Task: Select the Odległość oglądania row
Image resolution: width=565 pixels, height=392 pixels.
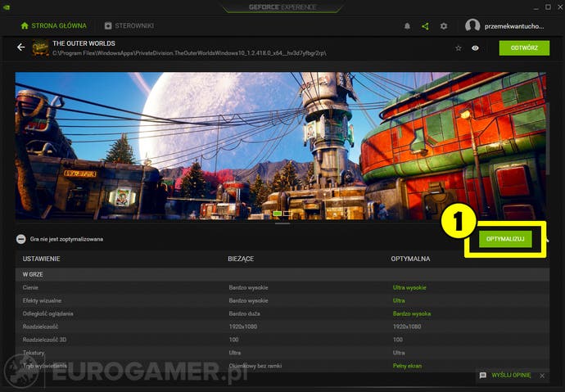Action: [282, 313]
